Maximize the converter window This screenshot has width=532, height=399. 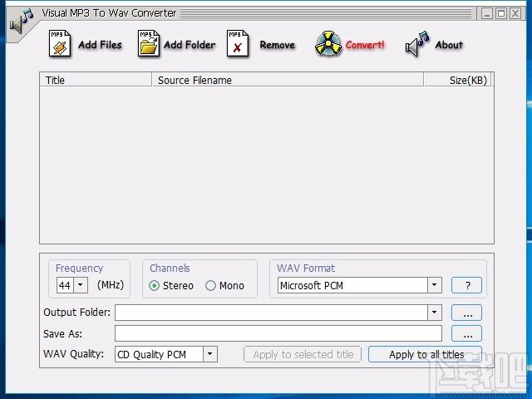click(x=501, y=13)
